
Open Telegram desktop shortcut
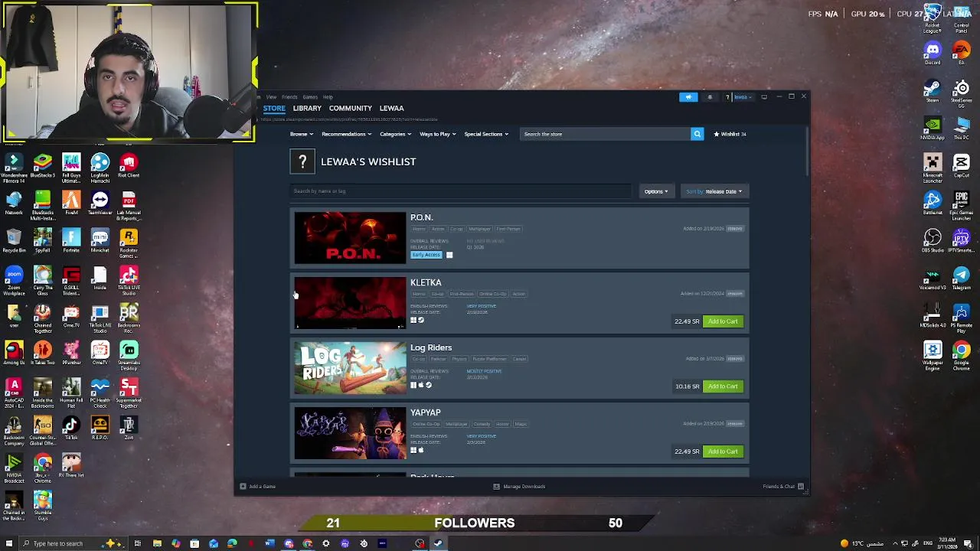point(962,278)
